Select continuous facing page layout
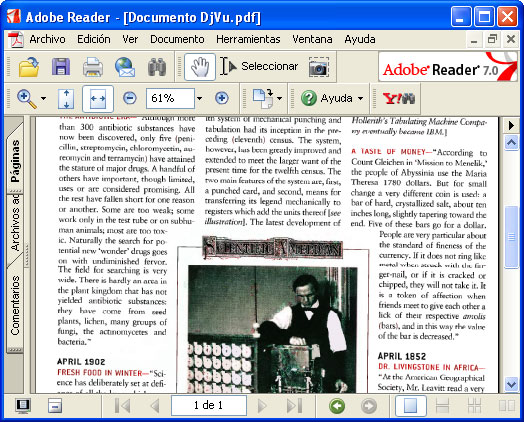The width and height of the screenshot is (524, 422). (475, 406)
